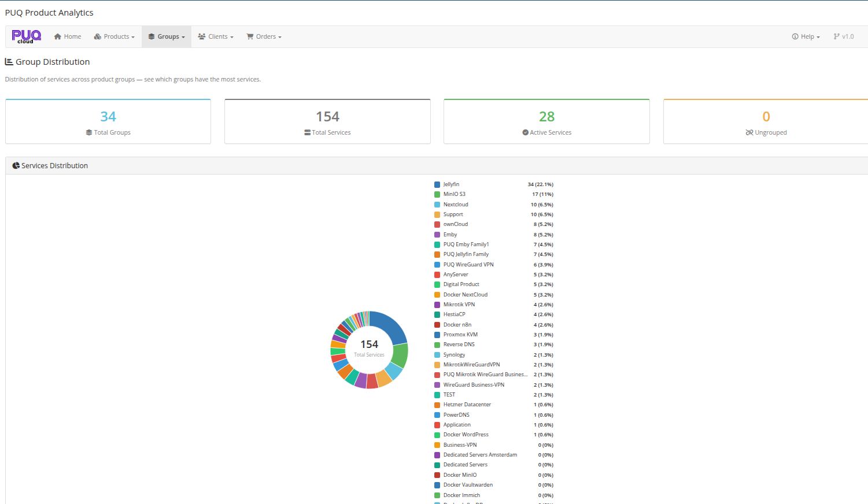Image resolution: width=868 pixels, height=504 pixels.
Task: Click the PUQ cloud logo
Action: [x=27, y=36]
